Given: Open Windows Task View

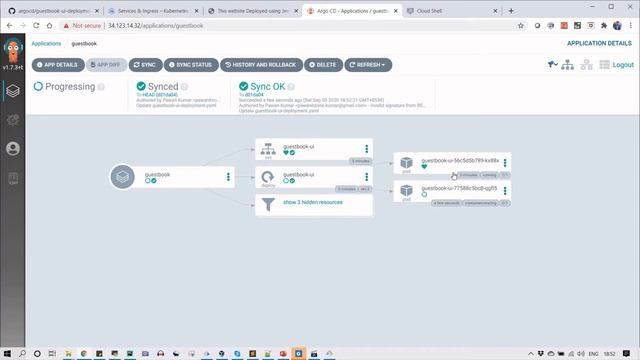Looking at the screenshot, I should coord(52,353).
